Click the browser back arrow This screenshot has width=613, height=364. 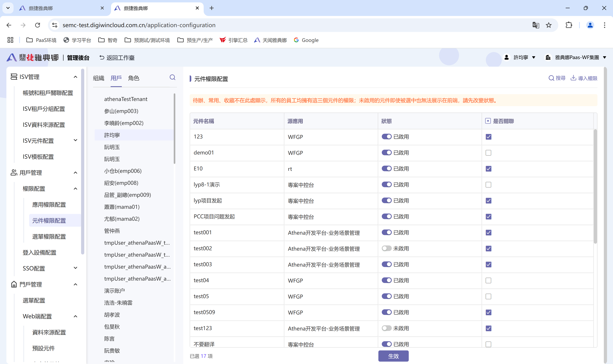(x=9, y=25)
